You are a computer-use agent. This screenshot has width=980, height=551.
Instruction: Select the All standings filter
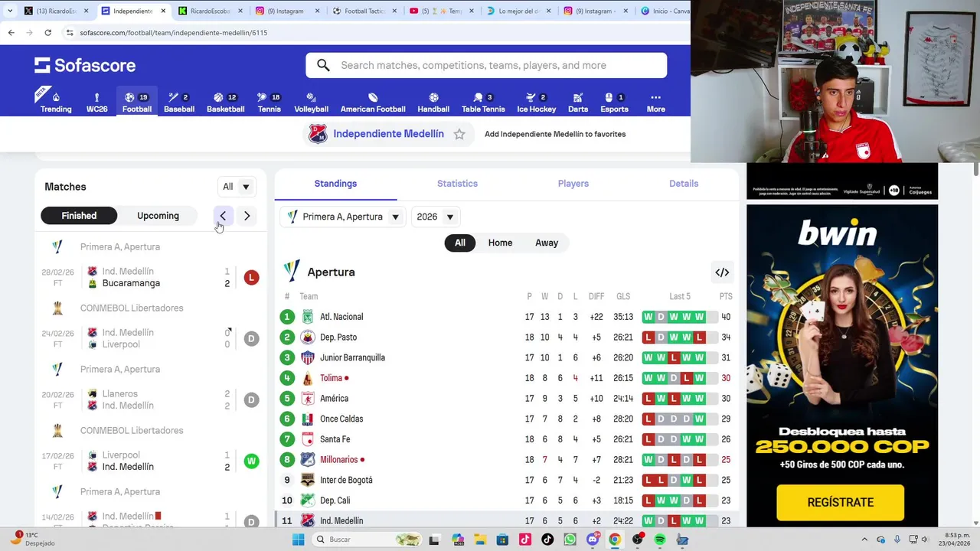[459, 243]
